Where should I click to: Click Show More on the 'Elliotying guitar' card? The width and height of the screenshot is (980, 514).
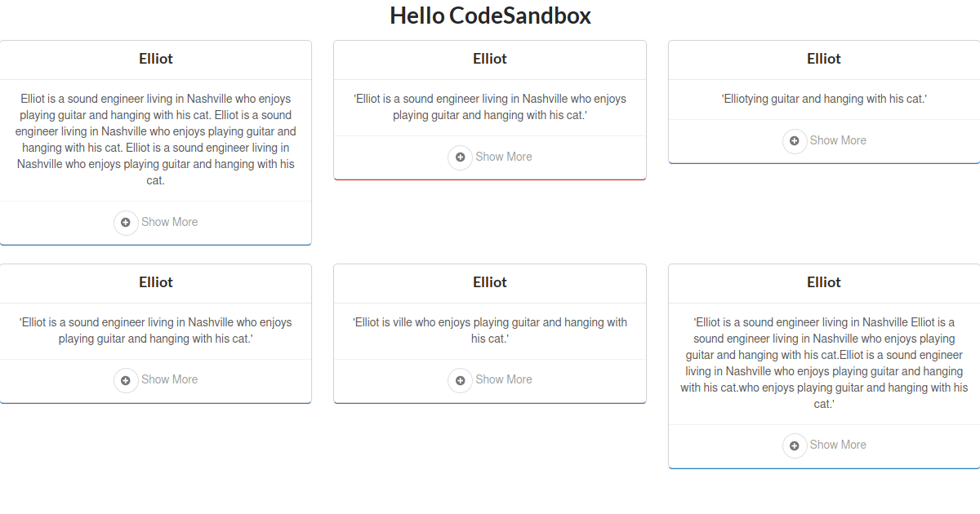[840, 140]
